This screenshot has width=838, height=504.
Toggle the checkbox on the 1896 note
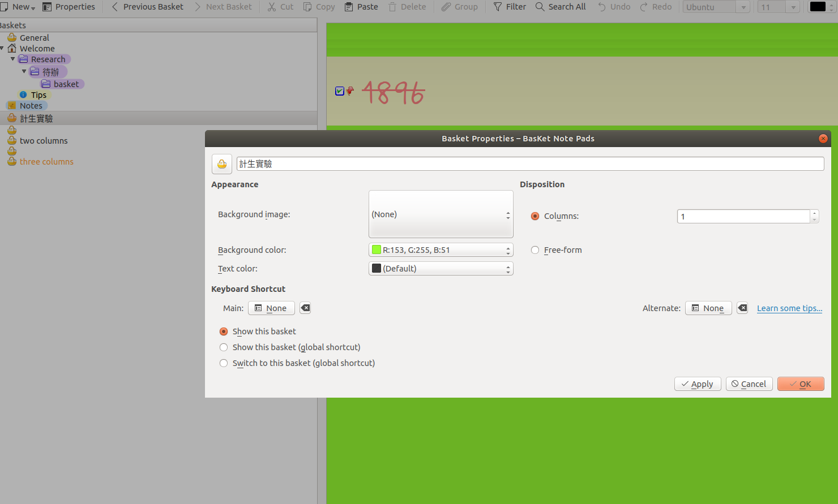[x=340, y=91]
